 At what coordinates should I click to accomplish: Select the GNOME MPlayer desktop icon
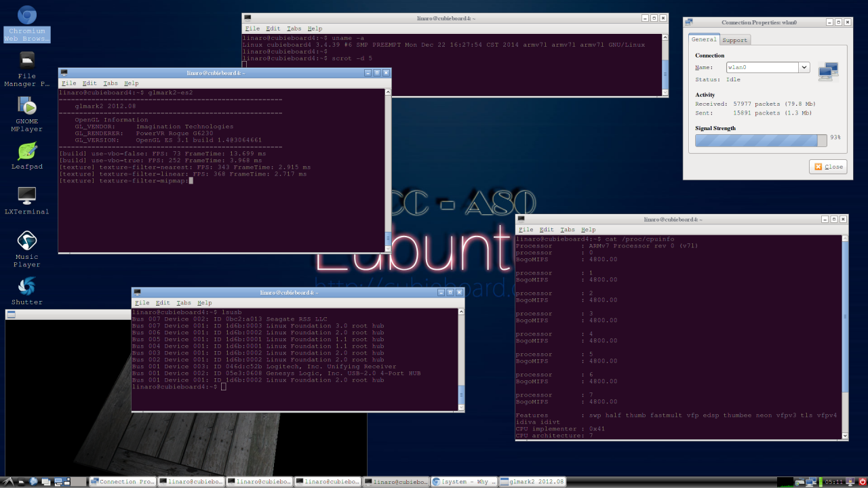26,114
